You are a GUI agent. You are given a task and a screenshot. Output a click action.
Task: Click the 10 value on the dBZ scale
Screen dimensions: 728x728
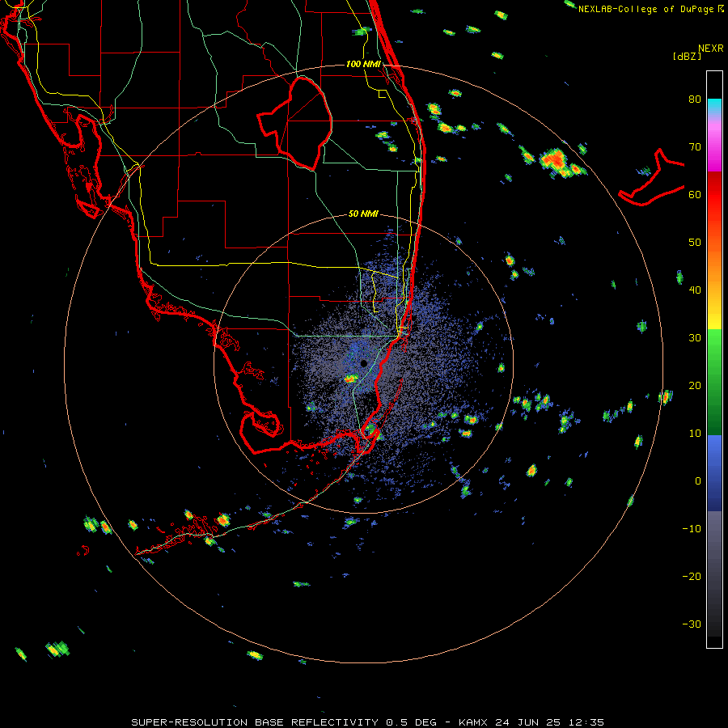[x=695, y=434]
